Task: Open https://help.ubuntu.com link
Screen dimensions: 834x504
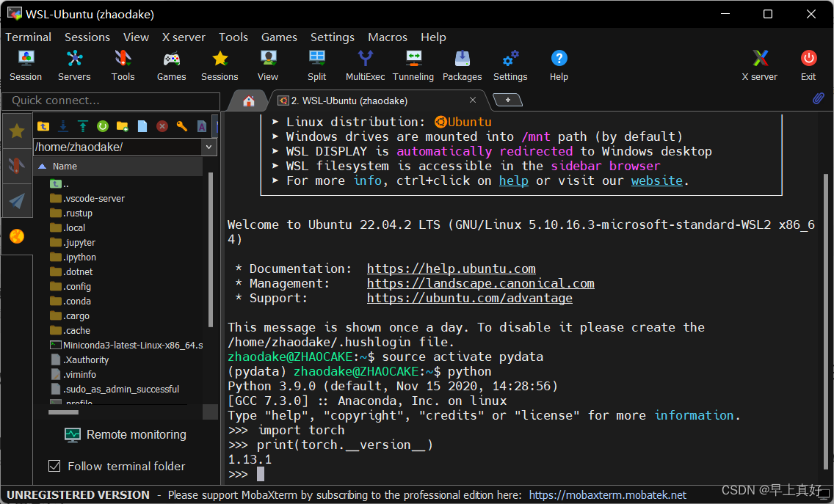Action: pyautogui.click(x=451, y=269)
